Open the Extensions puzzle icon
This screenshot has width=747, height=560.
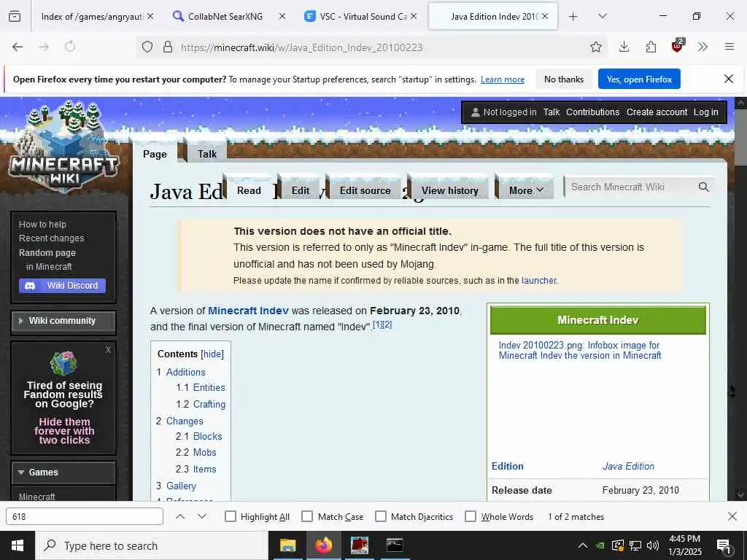(x=650, y=47)
